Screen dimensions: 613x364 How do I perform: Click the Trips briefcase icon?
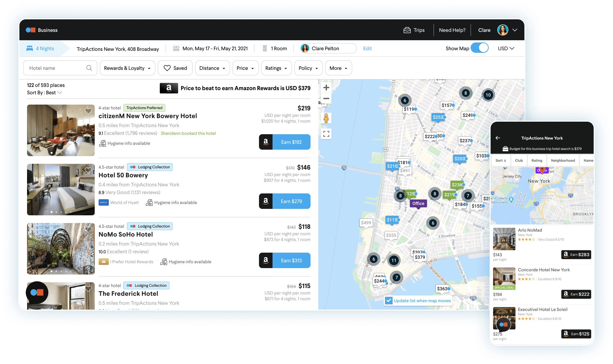407,30
